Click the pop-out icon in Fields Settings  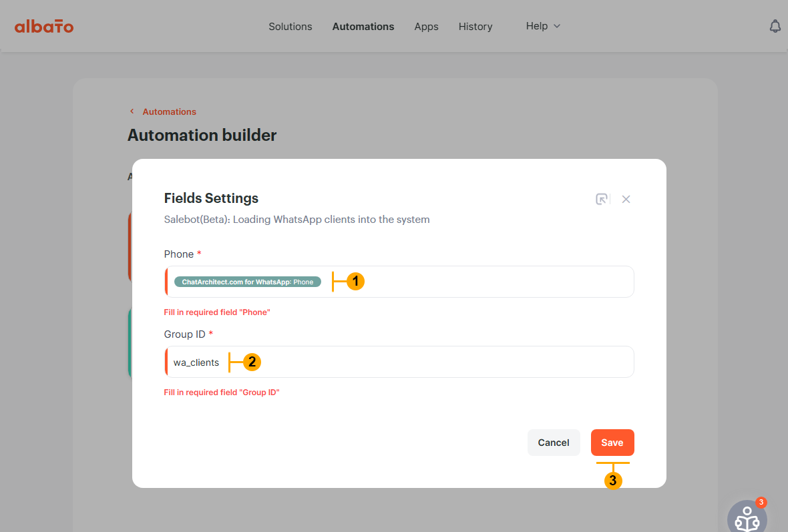(602, 199)
